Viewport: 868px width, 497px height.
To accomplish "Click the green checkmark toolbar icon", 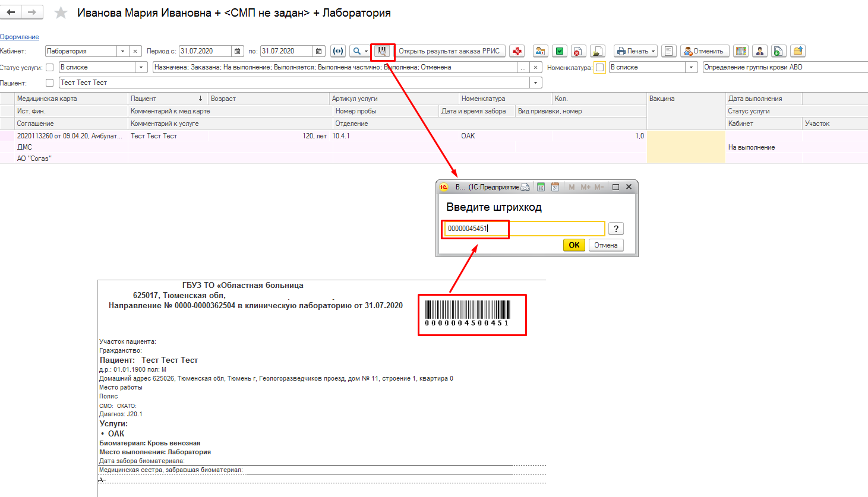I will point(559,52).
